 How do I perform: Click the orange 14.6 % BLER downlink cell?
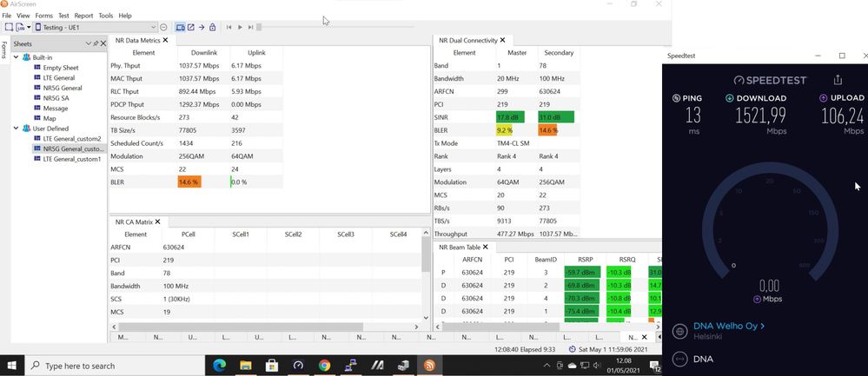[189, 181]
